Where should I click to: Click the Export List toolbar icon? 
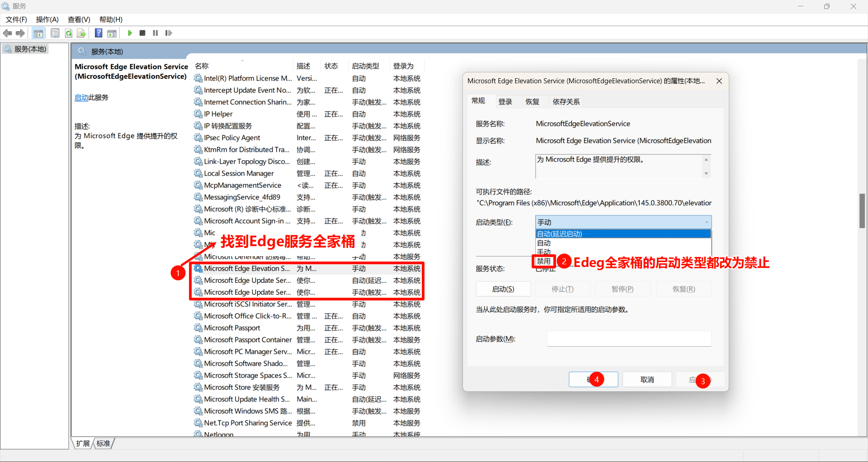pos(81,33)
